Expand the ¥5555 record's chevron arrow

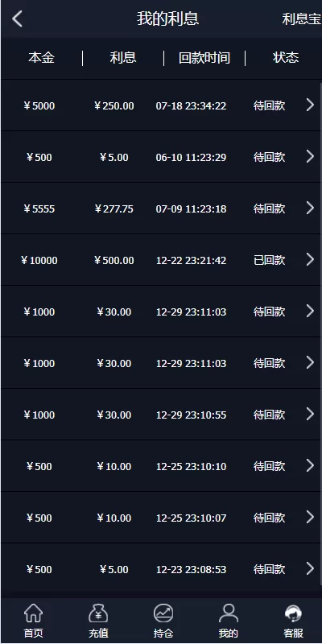pyautogui.click(x=310, y=208)
